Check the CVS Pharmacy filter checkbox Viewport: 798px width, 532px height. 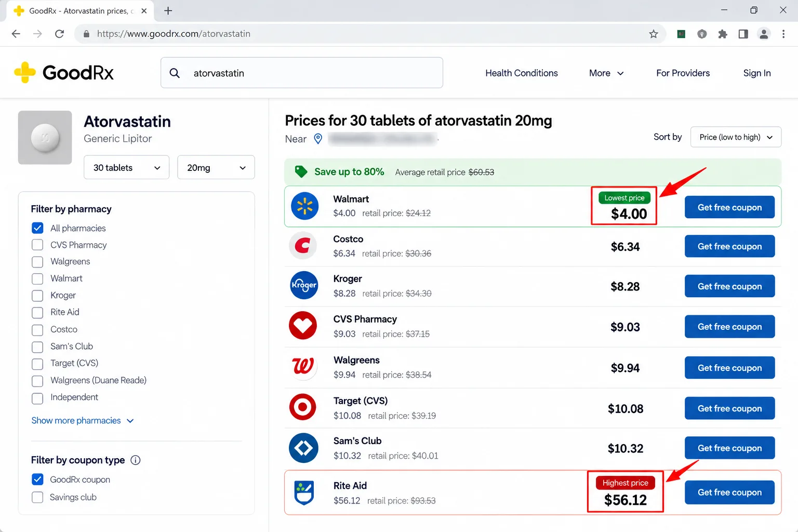37,245
